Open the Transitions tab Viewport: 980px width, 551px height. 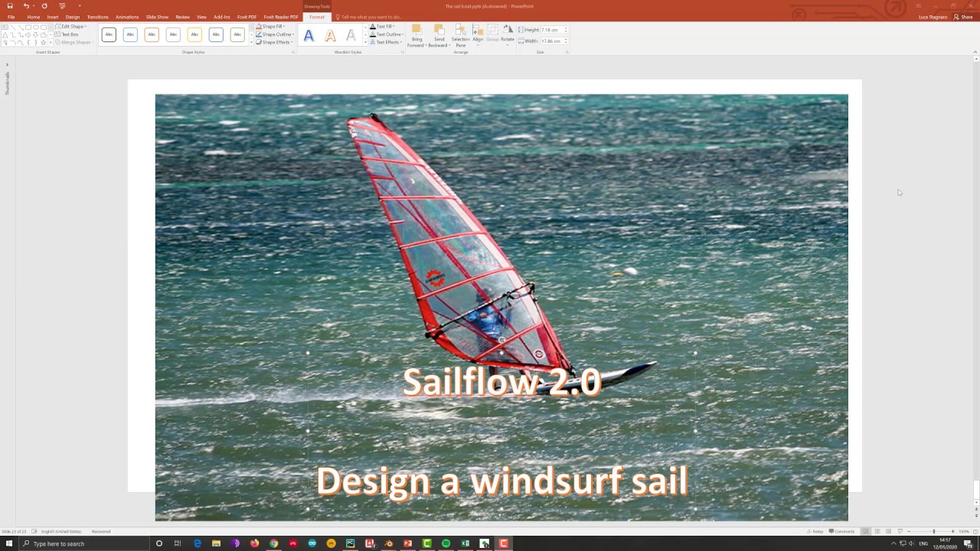[98, 17]
